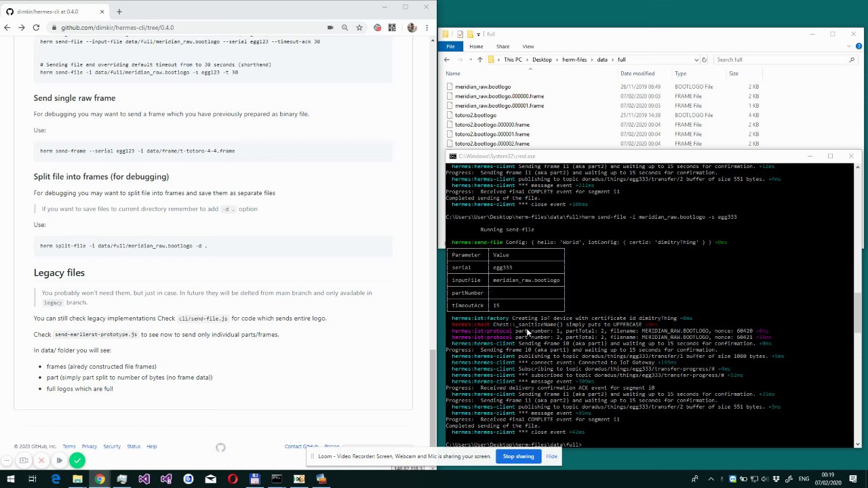Viewport: 868px width, 488px height.
Task: Open File Explorer from taskbar
Action: (77, 479)
